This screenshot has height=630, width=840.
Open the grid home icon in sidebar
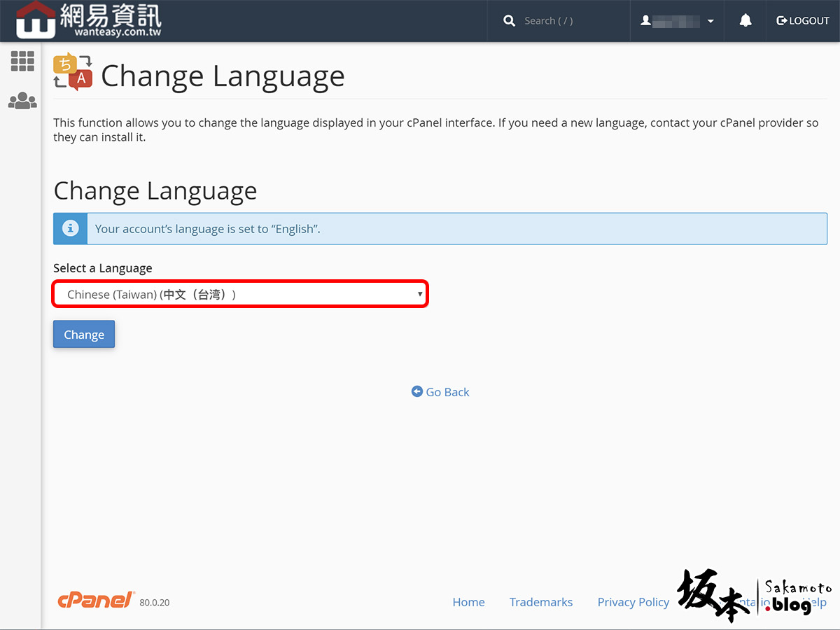pos(22,62)
